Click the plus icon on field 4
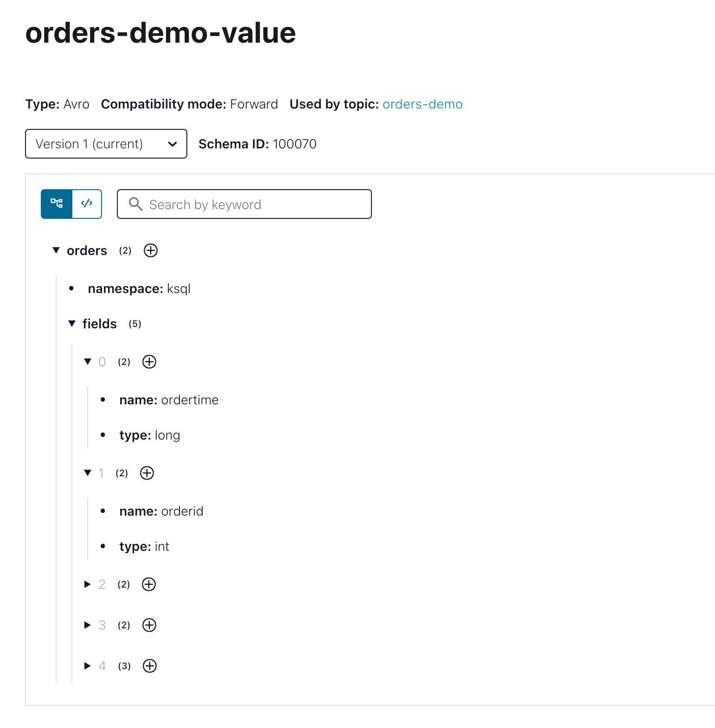 [x=149, y=666]
